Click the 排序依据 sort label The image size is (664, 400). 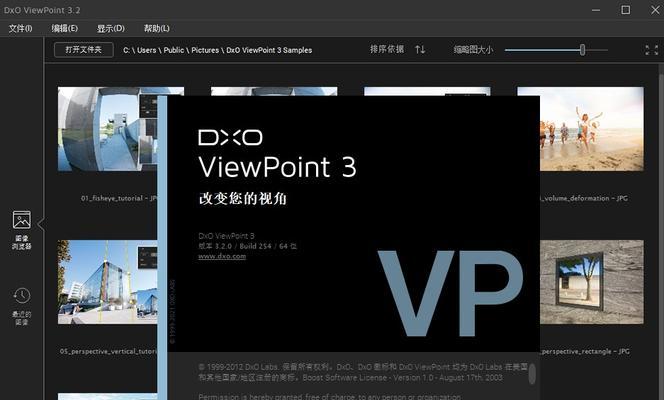click(387, 50)
